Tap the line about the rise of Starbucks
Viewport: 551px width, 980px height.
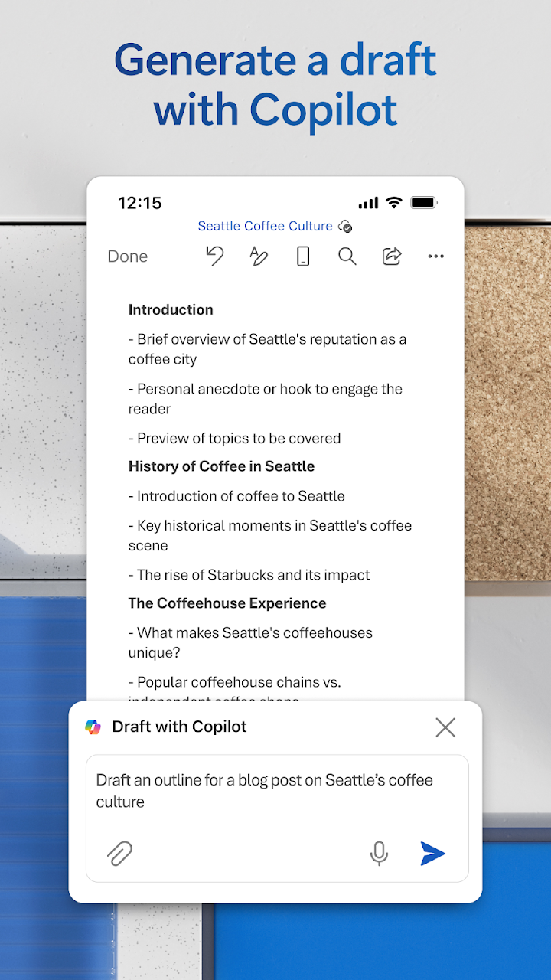(249, 575)
